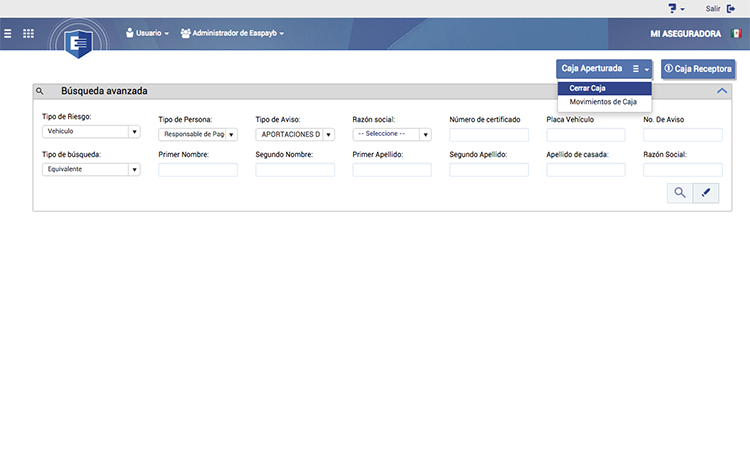Open the Tipo de Aviso dropdown

tap(295, 134)
